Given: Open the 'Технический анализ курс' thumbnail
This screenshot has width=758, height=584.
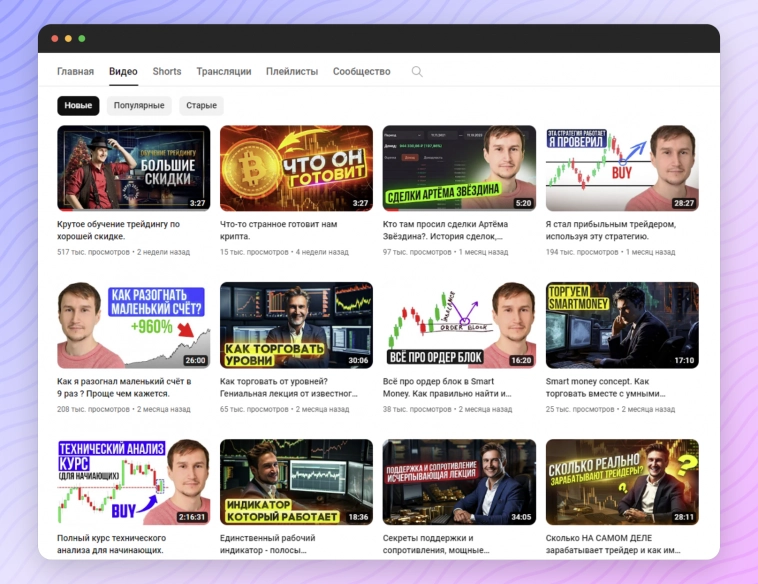Looking at the screenshot, I should (133, 482).
